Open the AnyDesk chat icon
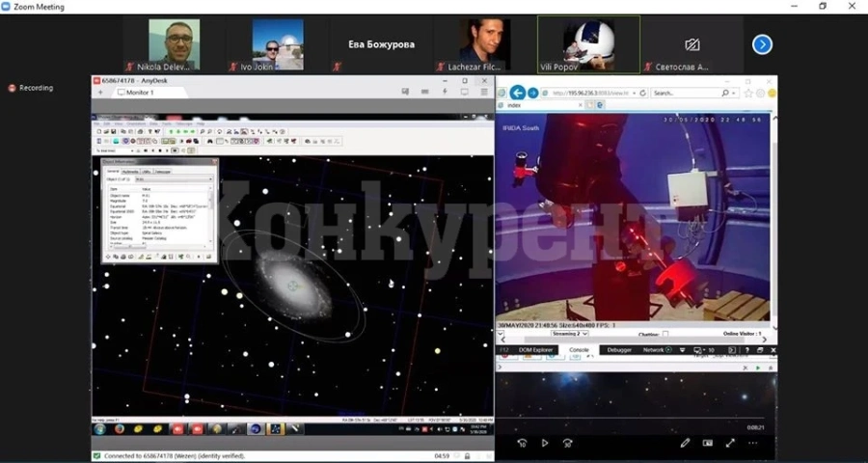Screen dimensions: 868x463 (406, 92)
